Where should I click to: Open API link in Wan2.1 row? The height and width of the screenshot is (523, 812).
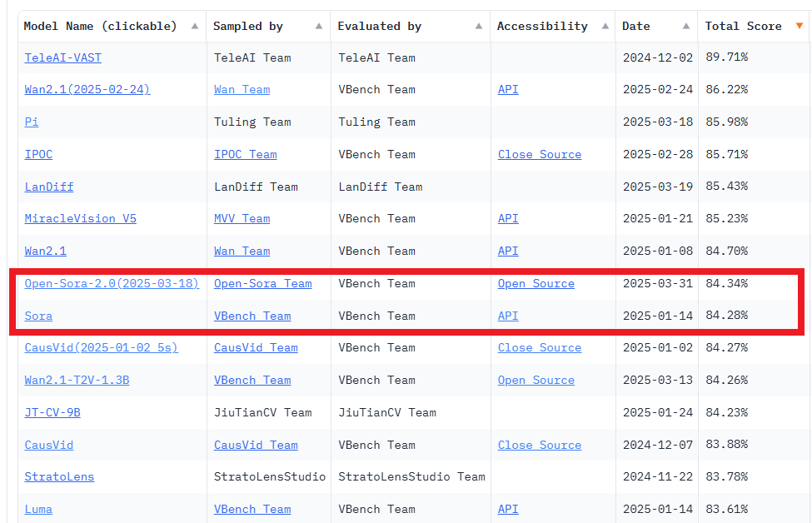(508, 252)
